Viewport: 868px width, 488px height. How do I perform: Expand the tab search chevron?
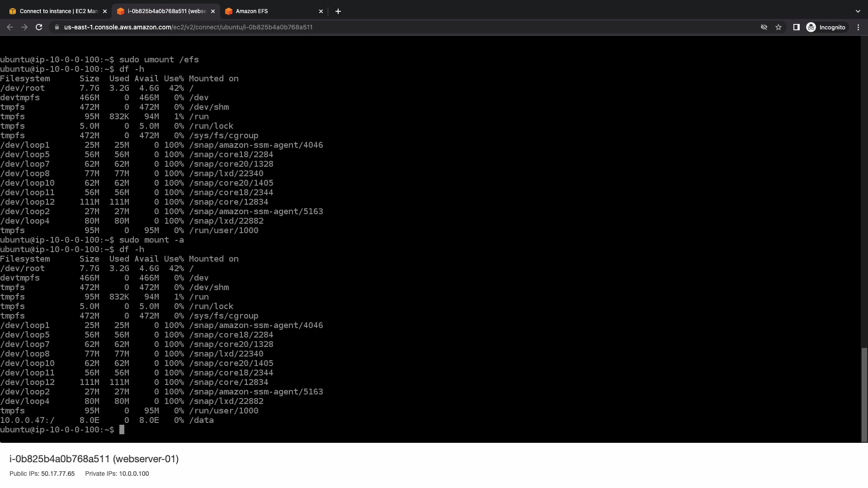[x=858, y=11]
